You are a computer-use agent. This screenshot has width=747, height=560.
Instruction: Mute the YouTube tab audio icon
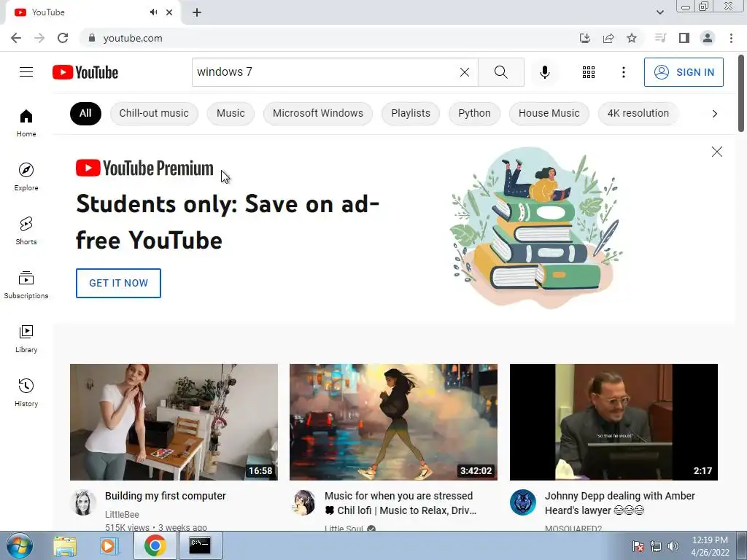pos(153,12)
